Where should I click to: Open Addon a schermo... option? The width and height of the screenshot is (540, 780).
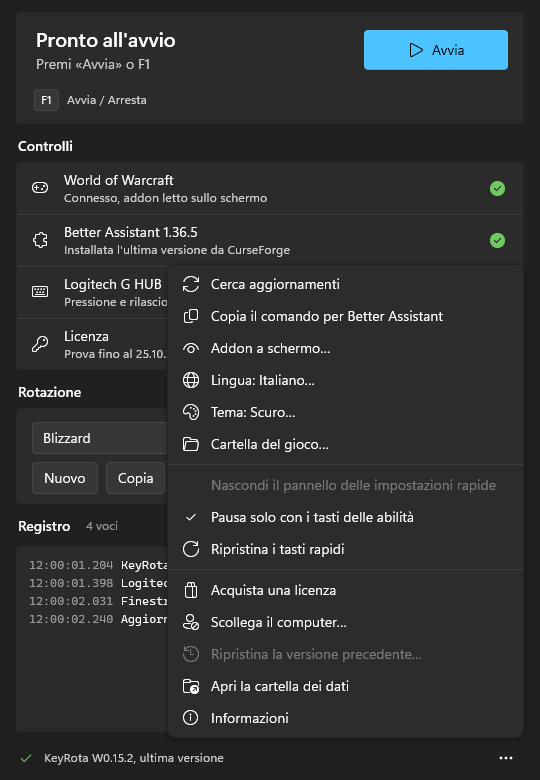point(346,348)
